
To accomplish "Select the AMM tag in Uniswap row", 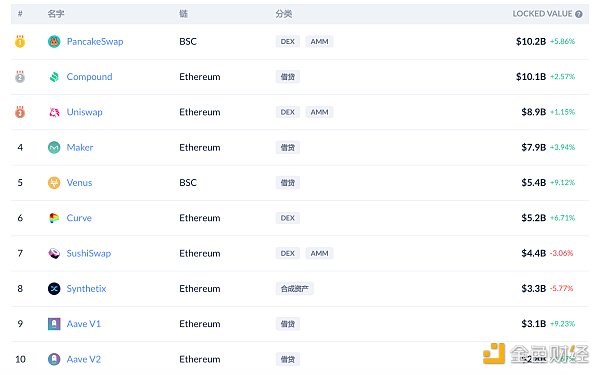I will point(320,112).
